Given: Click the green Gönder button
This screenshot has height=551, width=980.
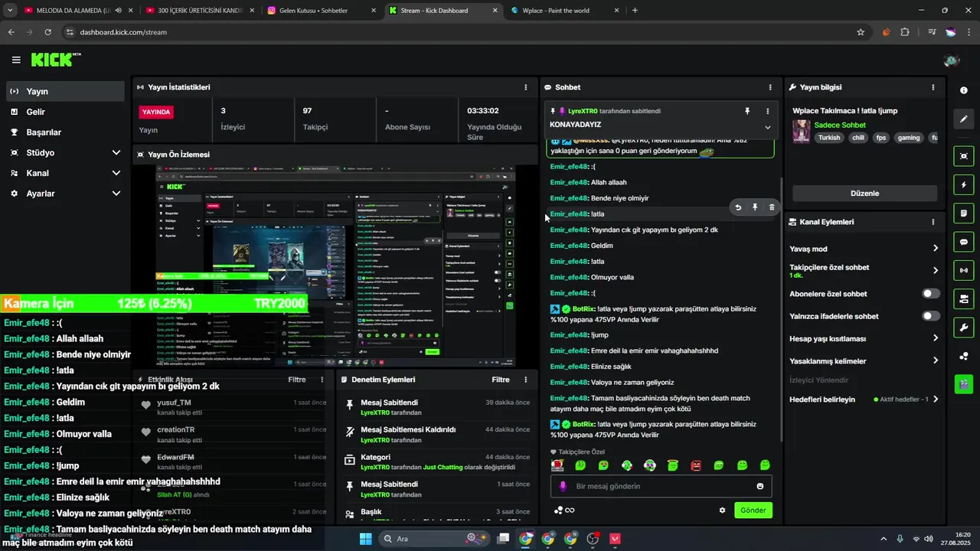Looking at the screenshot, I should [x=753, y=510].
